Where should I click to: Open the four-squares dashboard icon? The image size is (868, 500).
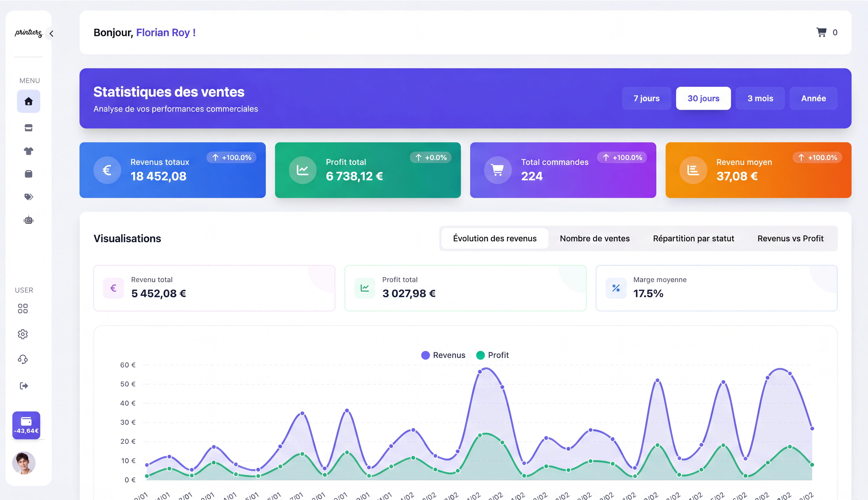coord(23,308)
